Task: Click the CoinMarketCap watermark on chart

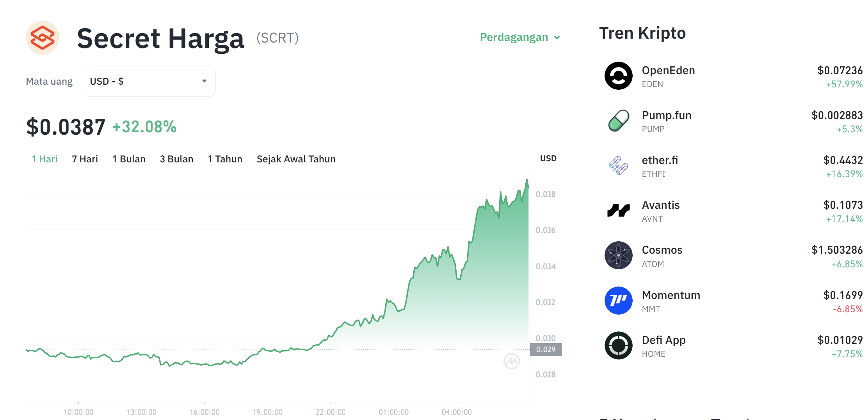Action: point(512,361)
